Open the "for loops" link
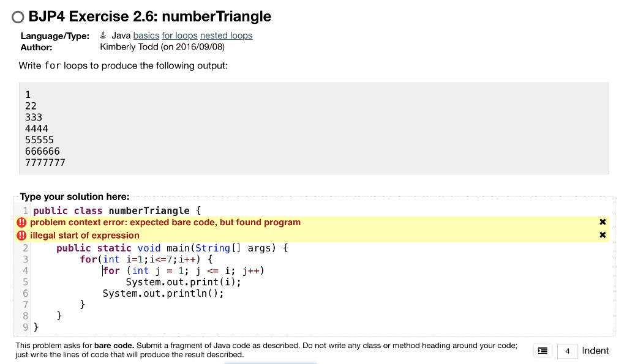Viewport: 627px width, 364px height. click(178, 35)
